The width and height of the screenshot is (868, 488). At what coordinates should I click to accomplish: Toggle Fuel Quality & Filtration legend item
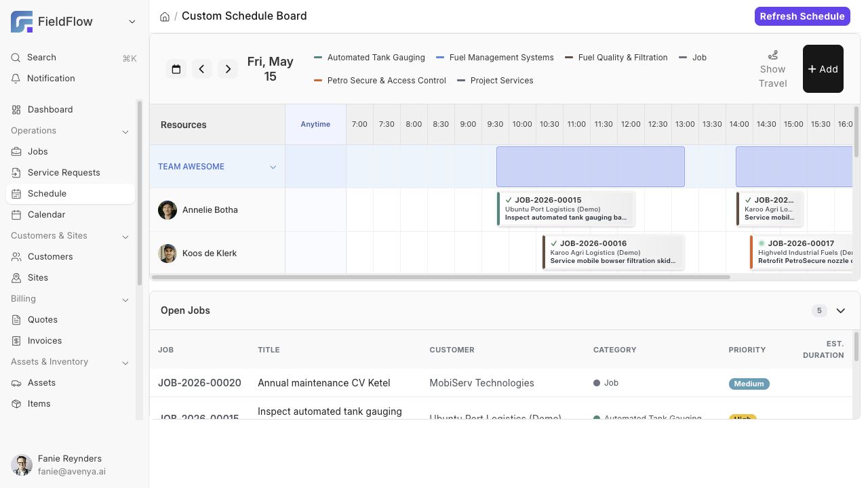pos(616,58)
